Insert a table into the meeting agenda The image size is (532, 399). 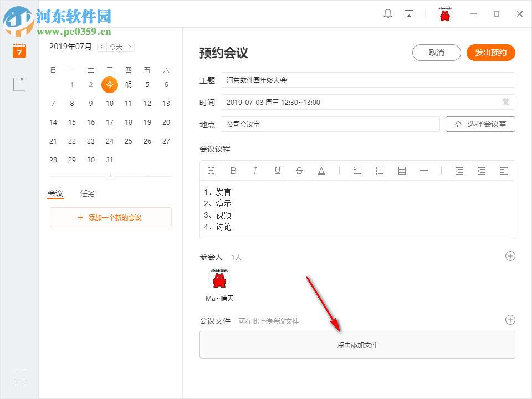[x=402, y=171]
